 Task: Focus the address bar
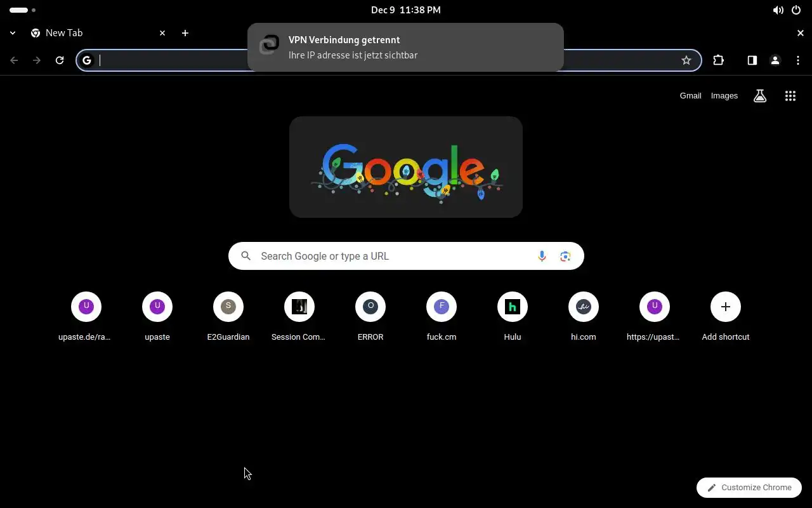388,60
